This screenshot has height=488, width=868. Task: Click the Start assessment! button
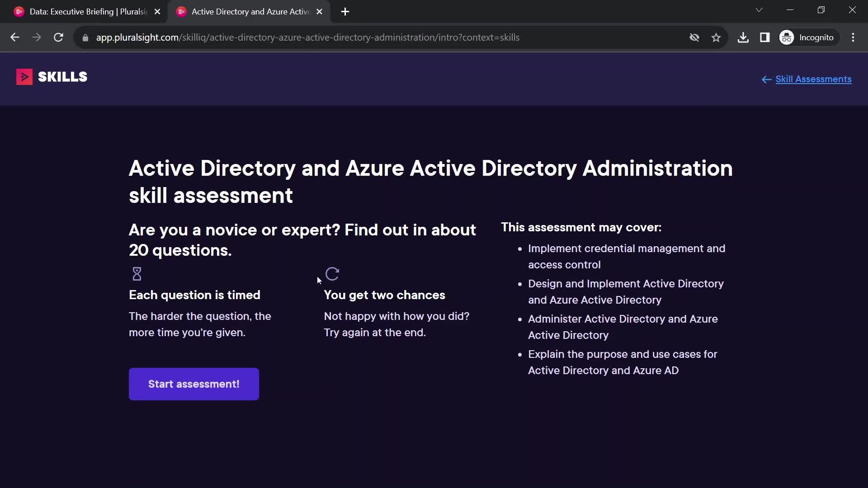[194, 384]
